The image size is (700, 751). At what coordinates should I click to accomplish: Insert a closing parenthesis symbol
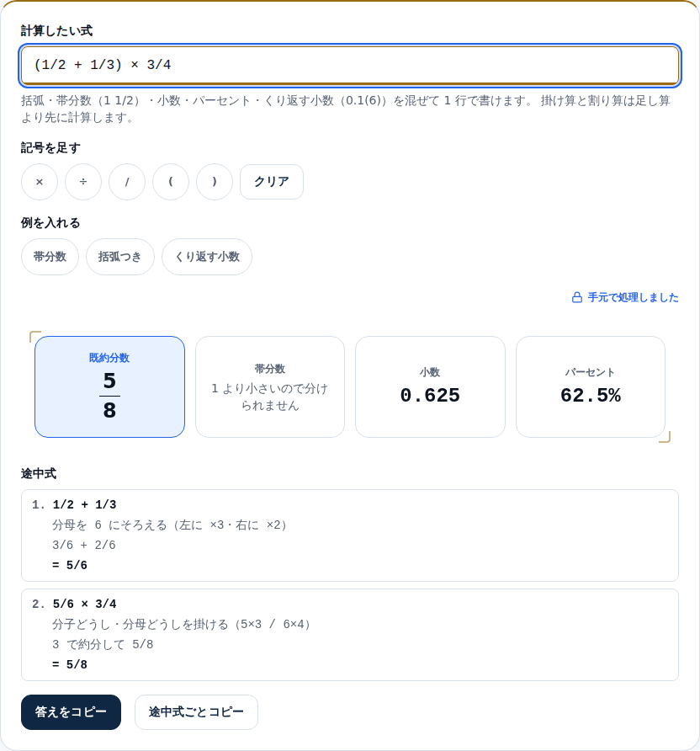[215, 182]
